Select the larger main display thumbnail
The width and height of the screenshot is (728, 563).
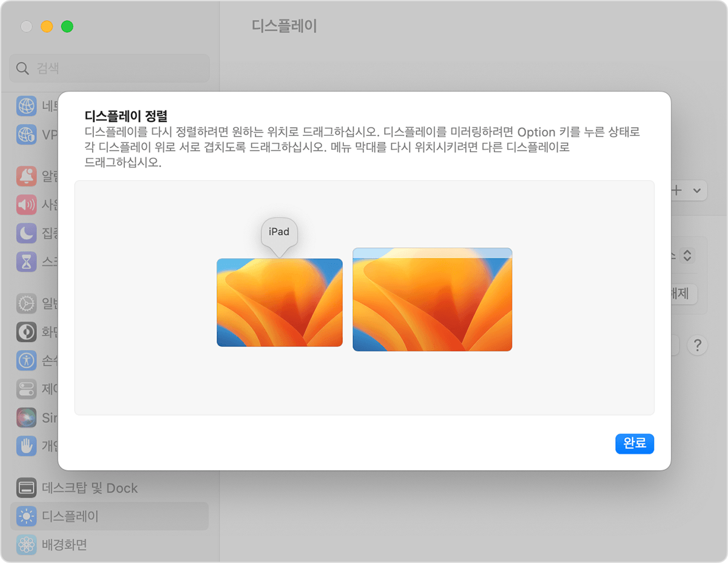pos(433,299)
